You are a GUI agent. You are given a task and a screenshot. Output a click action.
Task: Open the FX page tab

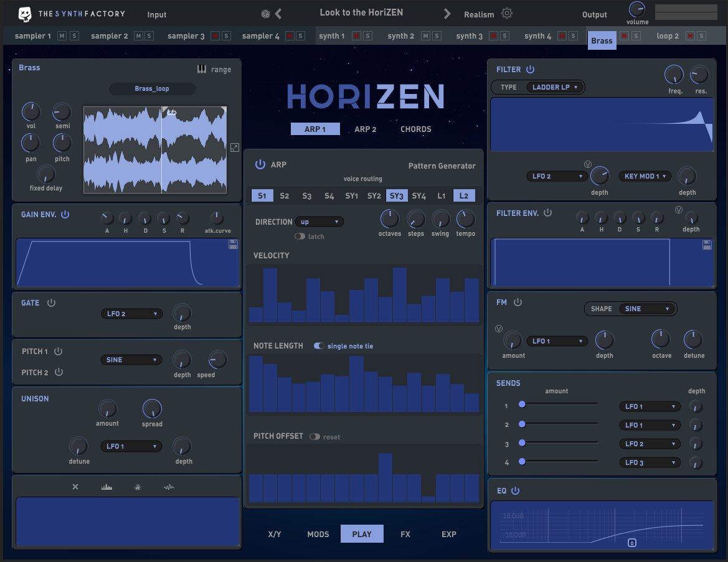pos(405,534)
